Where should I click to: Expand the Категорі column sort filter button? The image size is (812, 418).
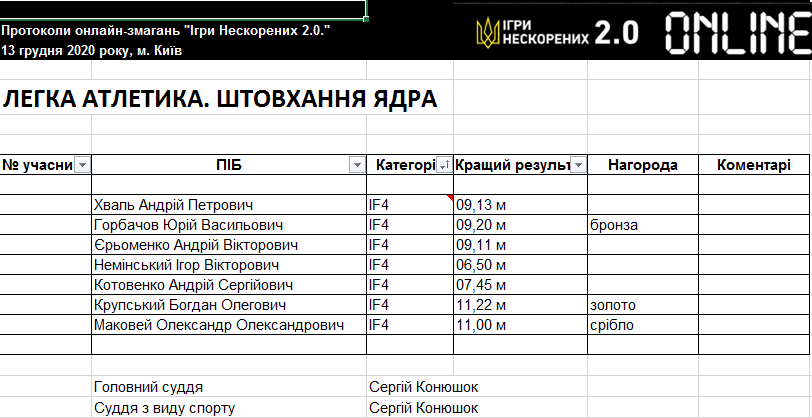point(444,165)
